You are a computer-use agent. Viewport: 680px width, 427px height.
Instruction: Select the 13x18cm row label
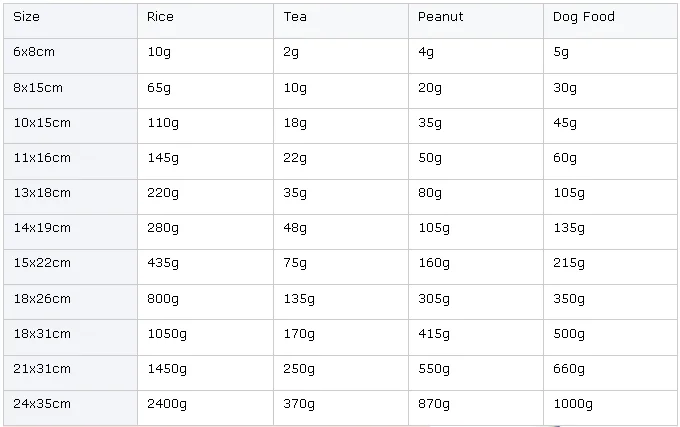coord(42,193)
